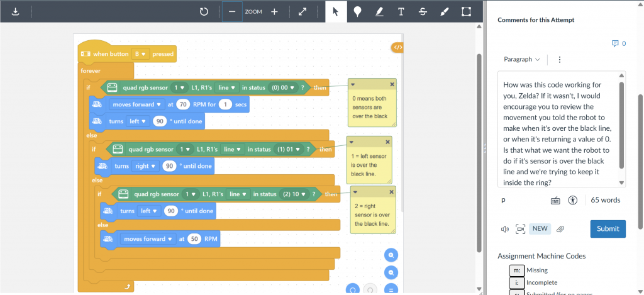644x295 pixels.
Task: Click the ZOOM label
Action: (253, 12)
